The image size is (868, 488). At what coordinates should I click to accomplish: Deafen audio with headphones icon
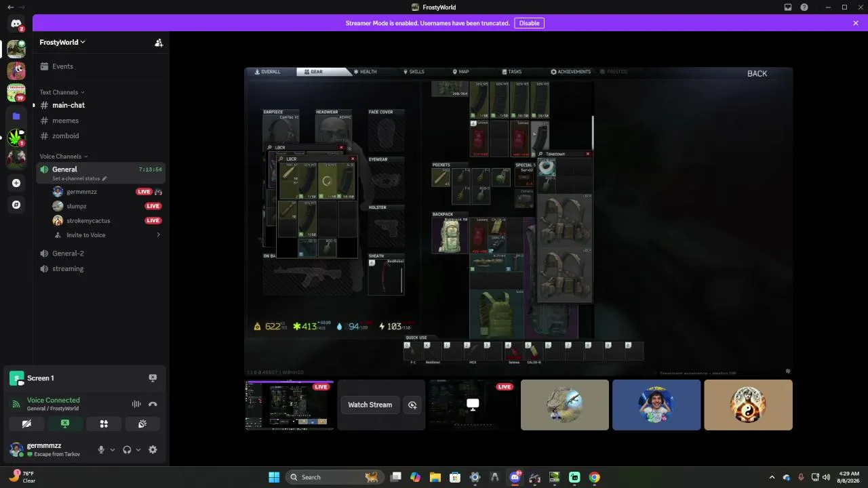[127, 449]
